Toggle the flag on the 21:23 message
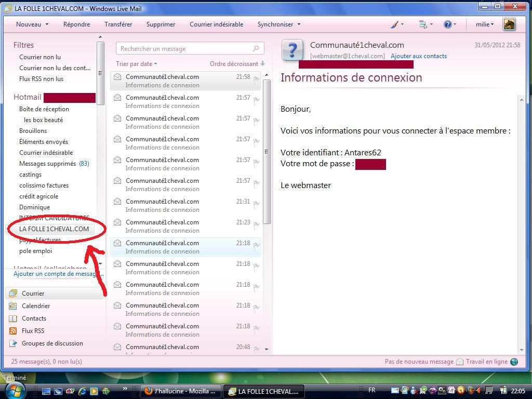 pos(256,224)
